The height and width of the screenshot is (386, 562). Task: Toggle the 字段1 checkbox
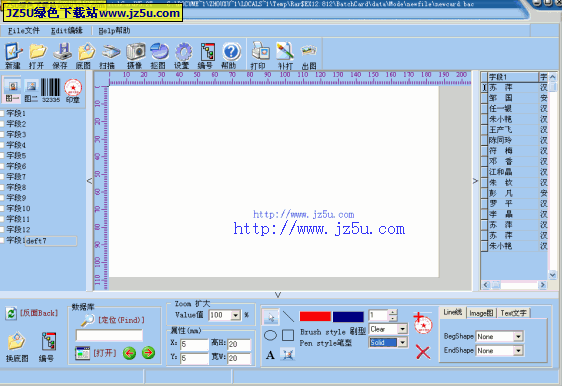click(x=2, y=114)
